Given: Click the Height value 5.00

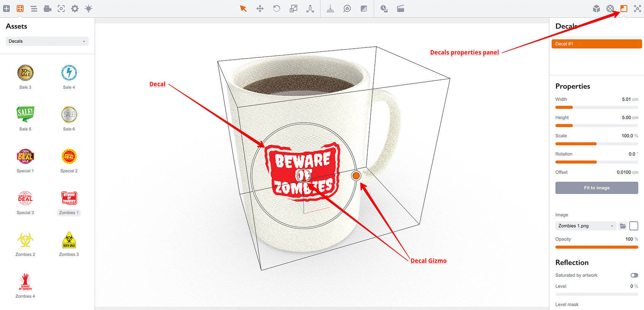Looking at the screenshot, I should (x=626, y=118).
